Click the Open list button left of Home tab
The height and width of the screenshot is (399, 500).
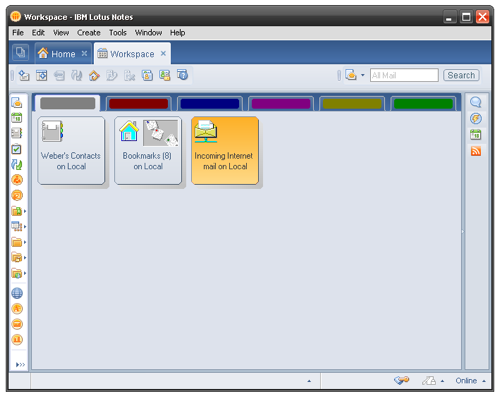pos(20,53)
